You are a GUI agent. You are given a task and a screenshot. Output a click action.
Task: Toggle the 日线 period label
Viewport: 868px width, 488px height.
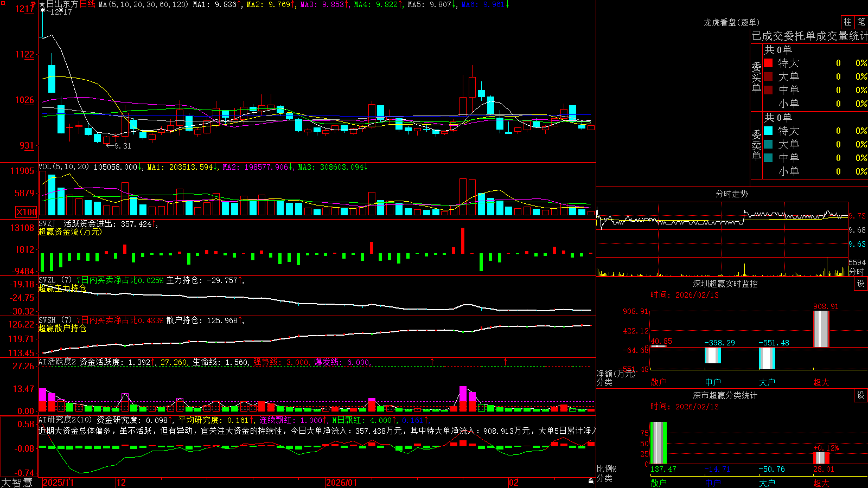tap(87, 4)
